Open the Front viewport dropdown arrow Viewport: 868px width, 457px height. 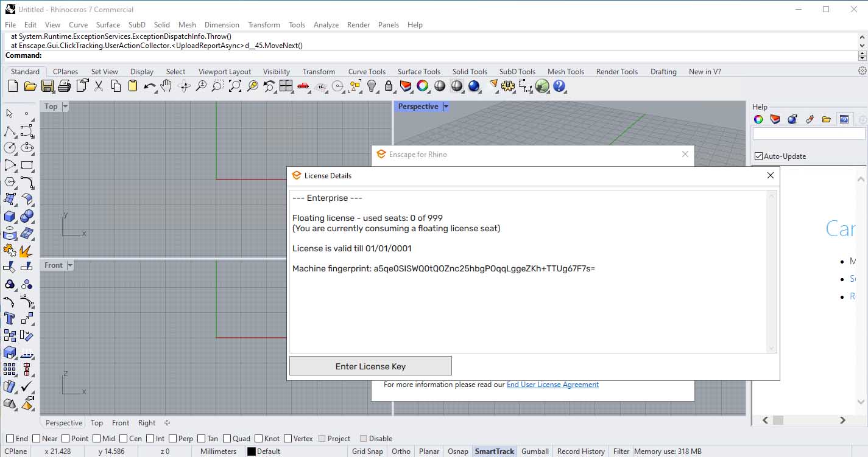pos(70,265)
